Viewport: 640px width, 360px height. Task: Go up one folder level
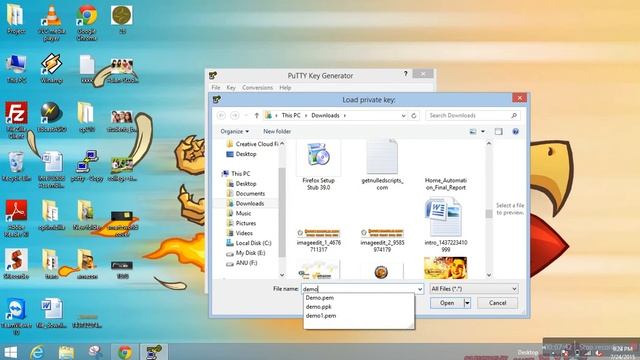(x=257, y=116)
